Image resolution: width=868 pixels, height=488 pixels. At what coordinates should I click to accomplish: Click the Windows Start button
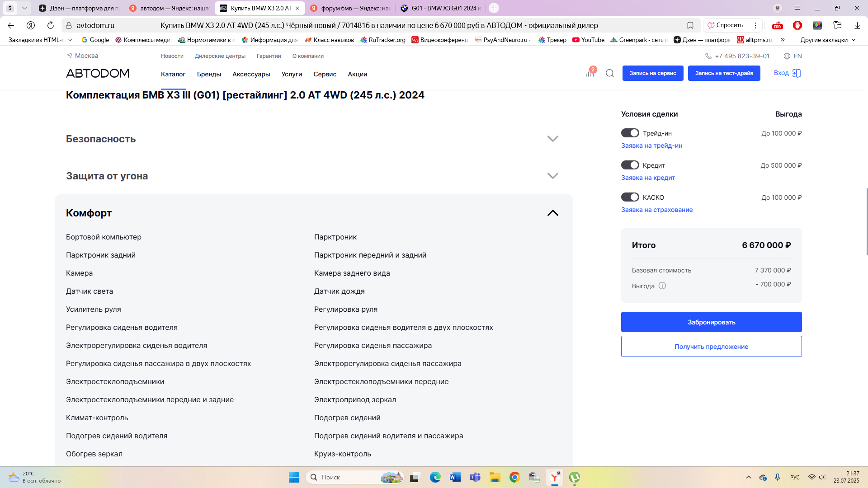coord(294,477)
